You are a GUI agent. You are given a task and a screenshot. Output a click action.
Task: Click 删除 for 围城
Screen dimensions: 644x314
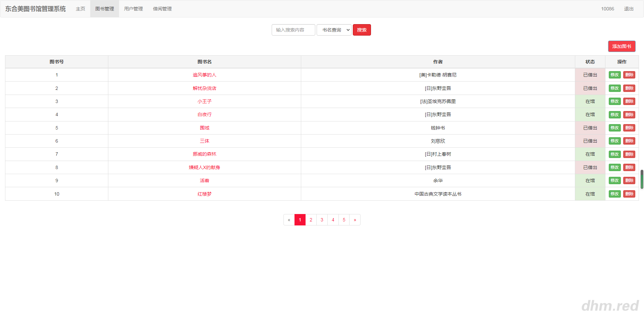coord(629,128)
